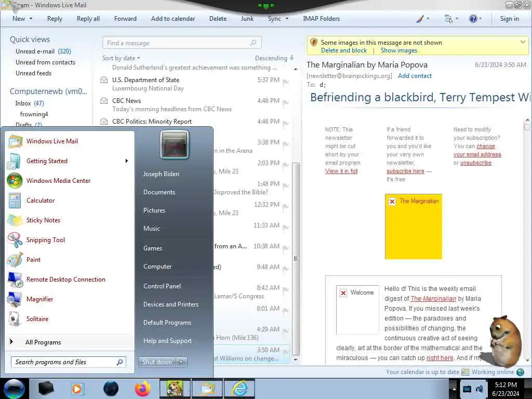Image resolution: width=532 pixels, height=399 pixels.
Task: Open Remote Desktop Connection
Action: pos(66,279)
